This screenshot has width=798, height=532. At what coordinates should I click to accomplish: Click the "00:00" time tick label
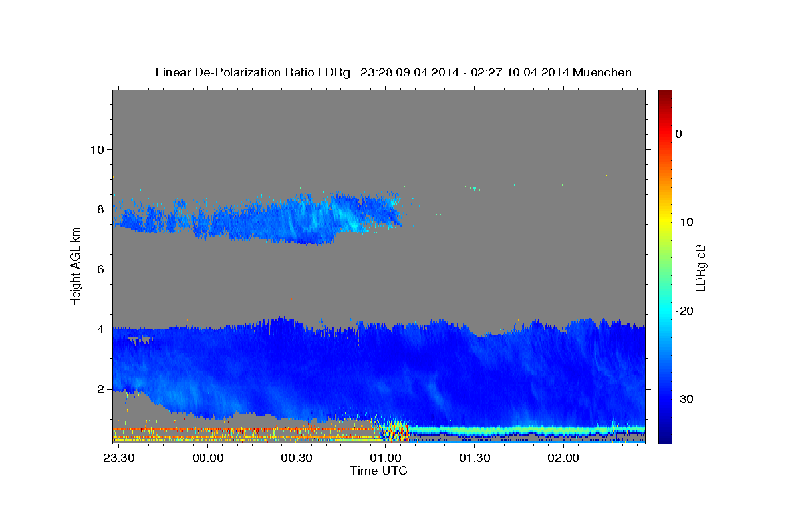pyautogui.click(x=208, y=458)
